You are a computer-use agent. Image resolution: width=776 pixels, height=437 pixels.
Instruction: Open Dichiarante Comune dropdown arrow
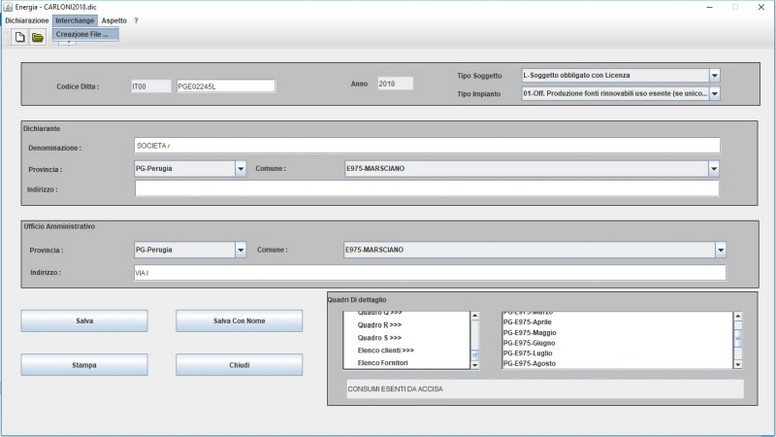[714, 169]
